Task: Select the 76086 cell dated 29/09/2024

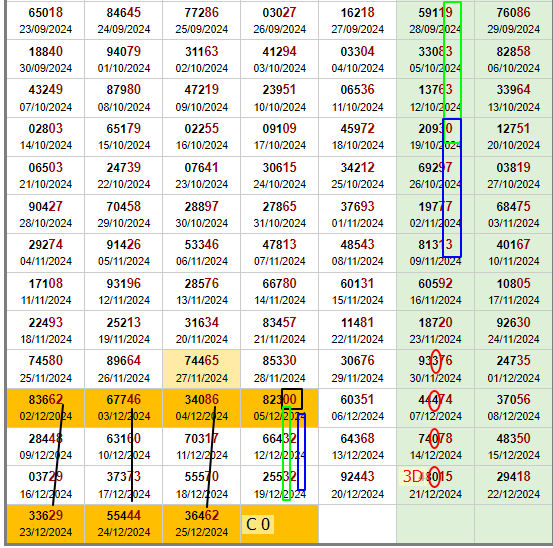Action: point(514,20)
